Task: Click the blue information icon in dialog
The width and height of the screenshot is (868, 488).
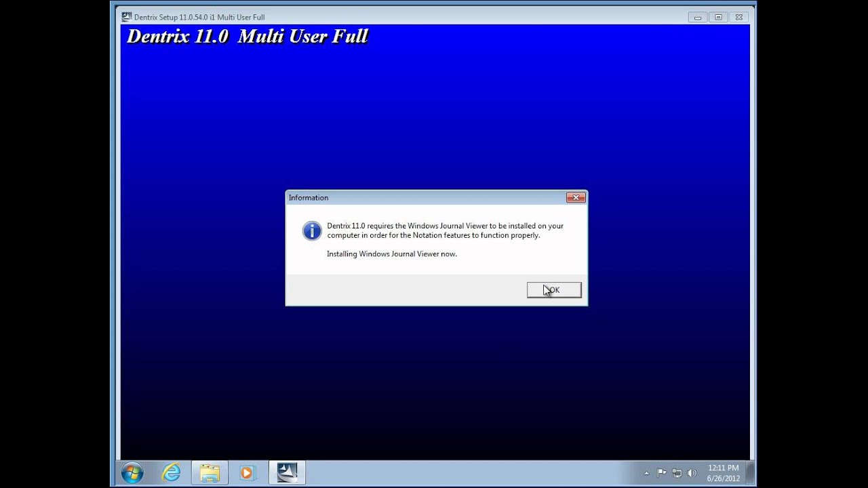Action: 312,231
